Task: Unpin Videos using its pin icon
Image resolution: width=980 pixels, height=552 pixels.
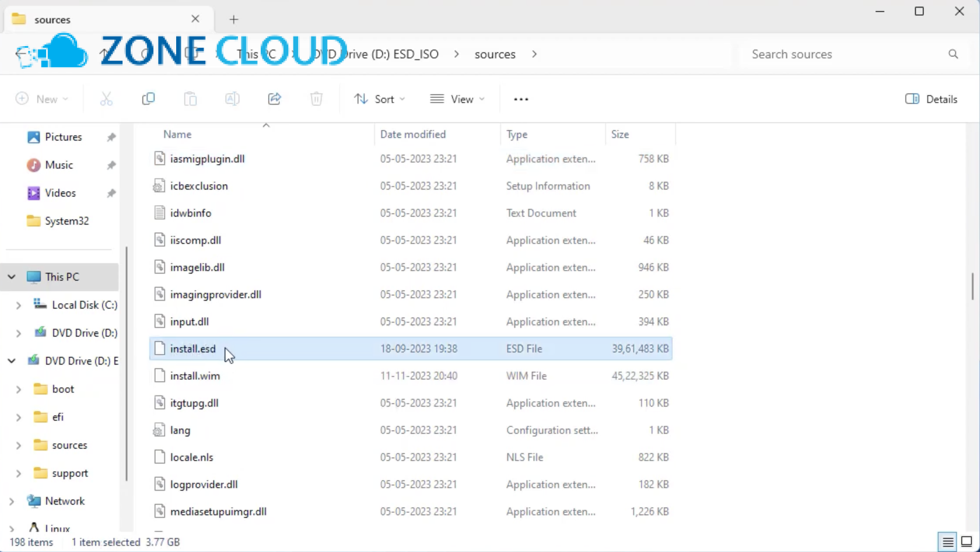Action: (x=111, y=193)
